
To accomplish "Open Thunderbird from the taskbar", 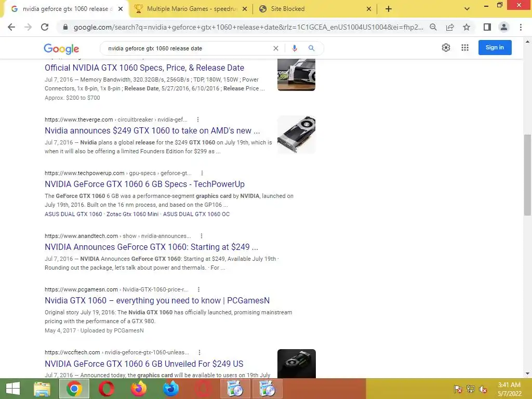I will coord(171,389).
